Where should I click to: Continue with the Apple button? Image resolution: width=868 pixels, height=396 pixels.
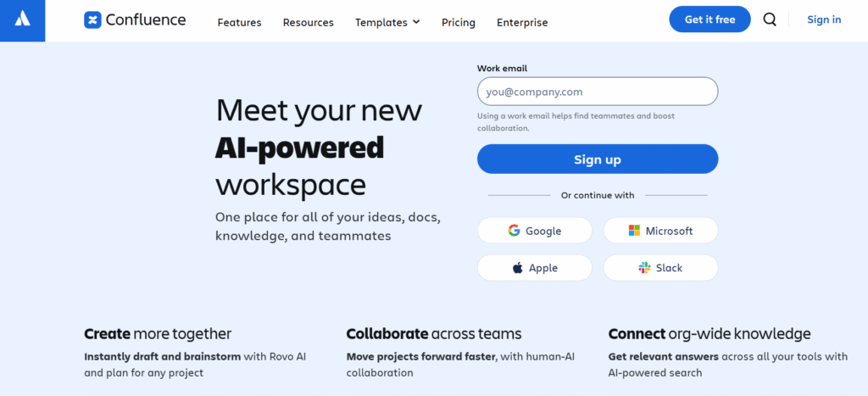[535, 268]
